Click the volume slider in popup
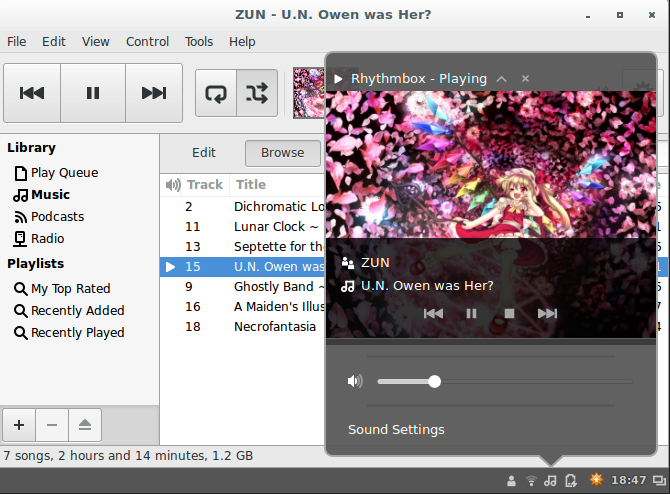 tap(505, 382)
